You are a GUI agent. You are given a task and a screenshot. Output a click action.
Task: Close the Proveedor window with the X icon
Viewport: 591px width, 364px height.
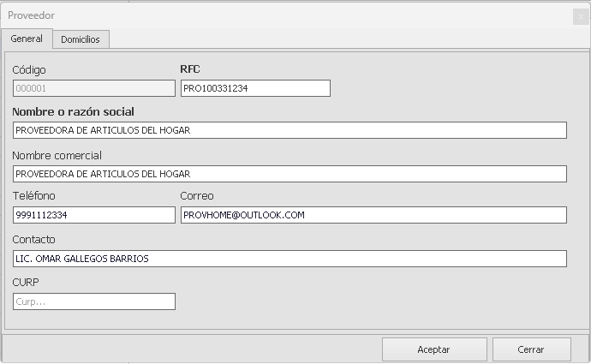point(579,16)
